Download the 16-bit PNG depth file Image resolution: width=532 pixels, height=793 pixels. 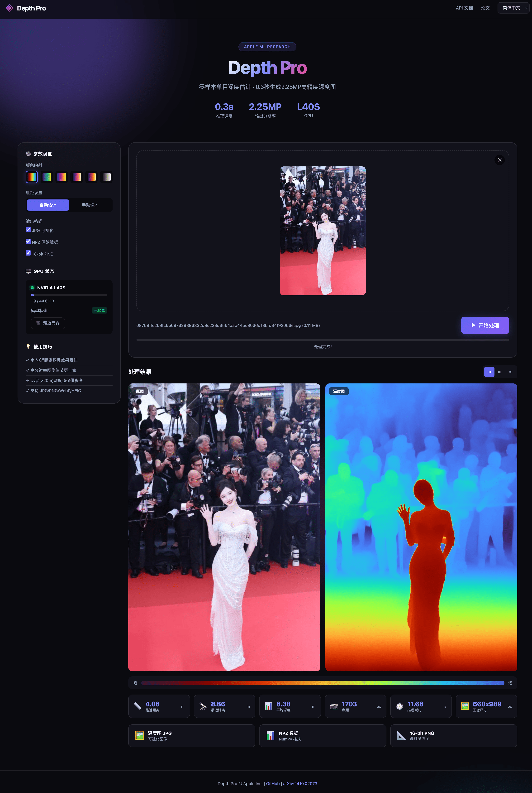(454, 736)
